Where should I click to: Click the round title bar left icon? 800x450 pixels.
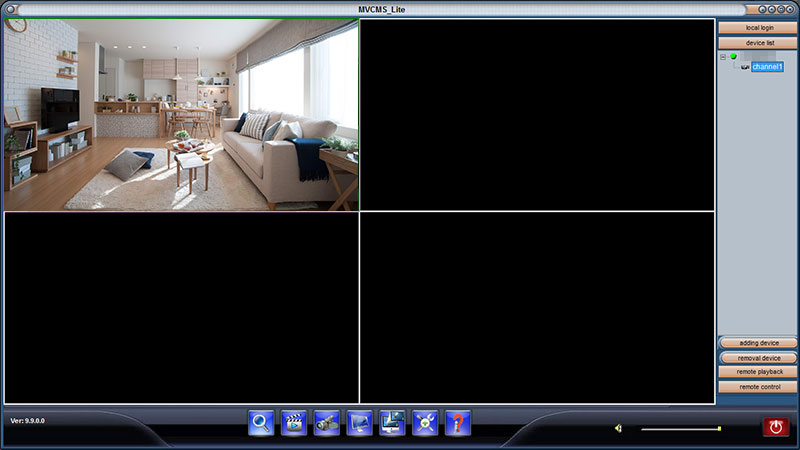pyautogui.click(x=11, y=9)
